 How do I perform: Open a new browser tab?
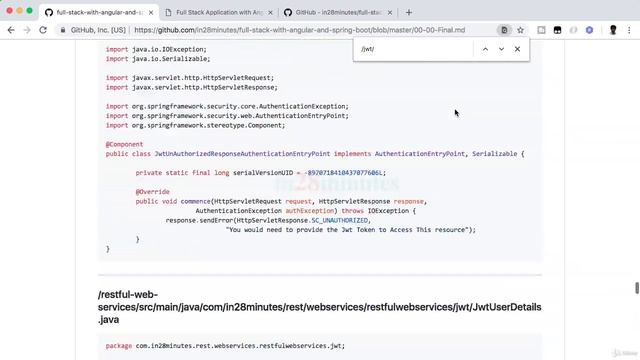click(x=409, y=12)
